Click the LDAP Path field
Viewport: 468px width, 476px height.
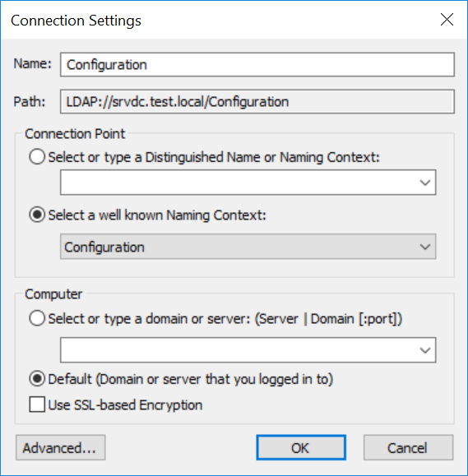pos(257,101)
